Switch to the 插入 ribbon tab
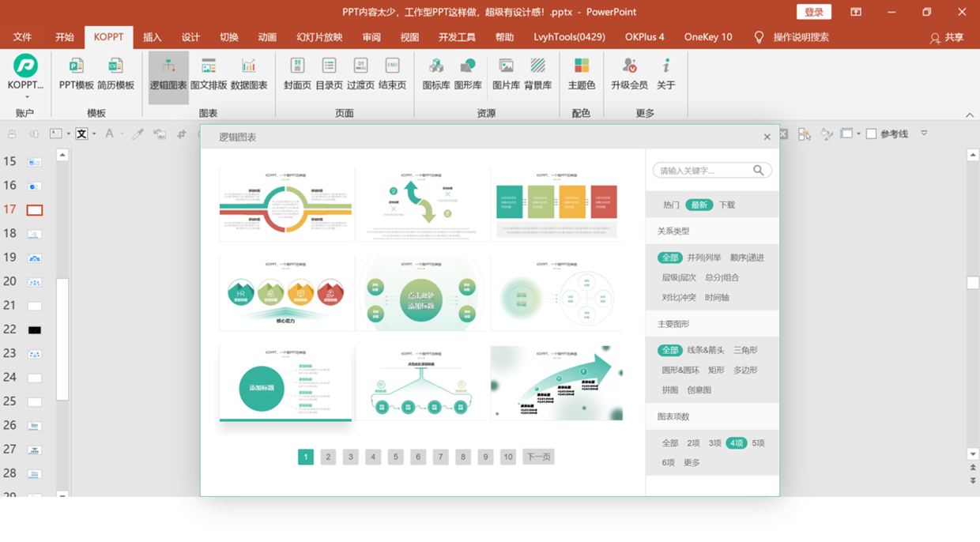This screenshot has height=542, width=980. (153, 37)
